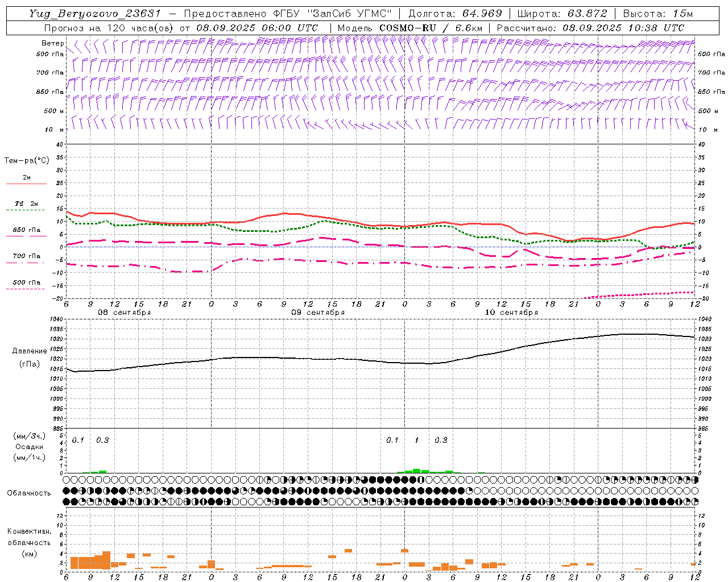Click the Td 2м dew point legend label
The image size is (728, 582).
coord(27,203)
